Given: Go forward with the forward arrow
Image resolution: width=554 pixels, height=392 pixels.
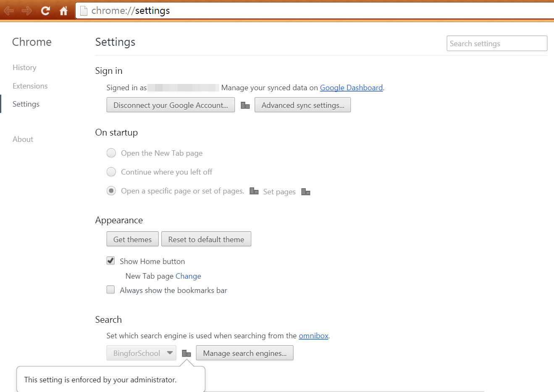Looking at the screenshot, I should click(27, 10).
